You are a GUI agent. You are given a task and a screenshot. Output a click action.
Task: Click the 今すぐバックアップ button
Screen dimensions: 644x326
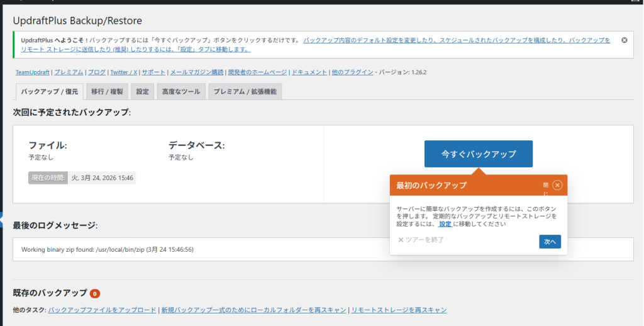478,154
